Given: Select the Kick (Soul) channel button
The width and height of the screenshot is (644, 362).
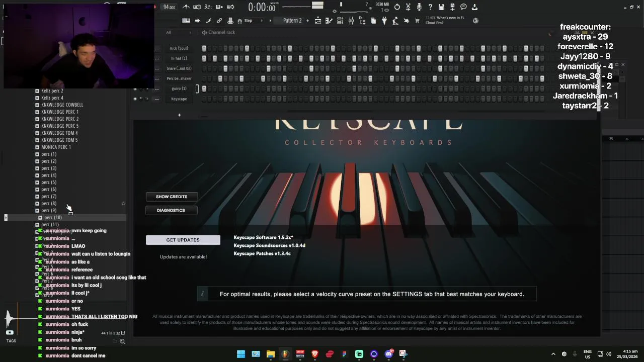Looking at the screenshot, I should click(179, 48).
